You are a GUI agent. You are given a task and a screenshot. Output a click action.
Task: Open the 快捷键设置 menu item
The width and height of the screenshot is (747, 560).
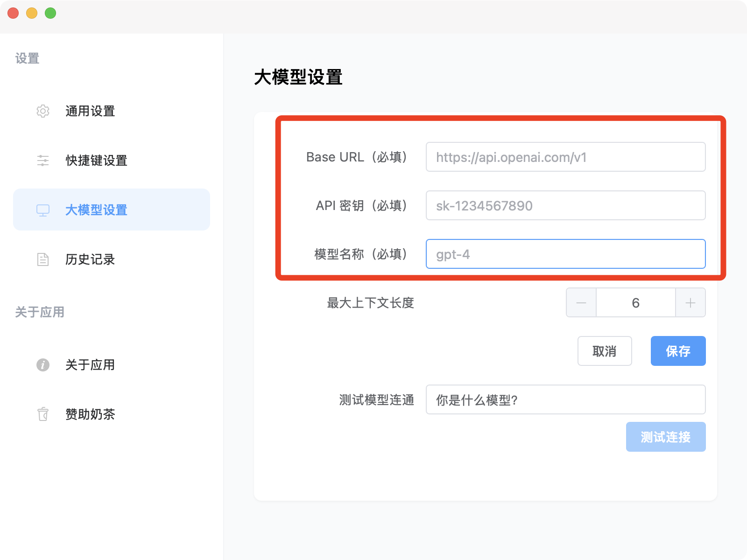[112, 161]
